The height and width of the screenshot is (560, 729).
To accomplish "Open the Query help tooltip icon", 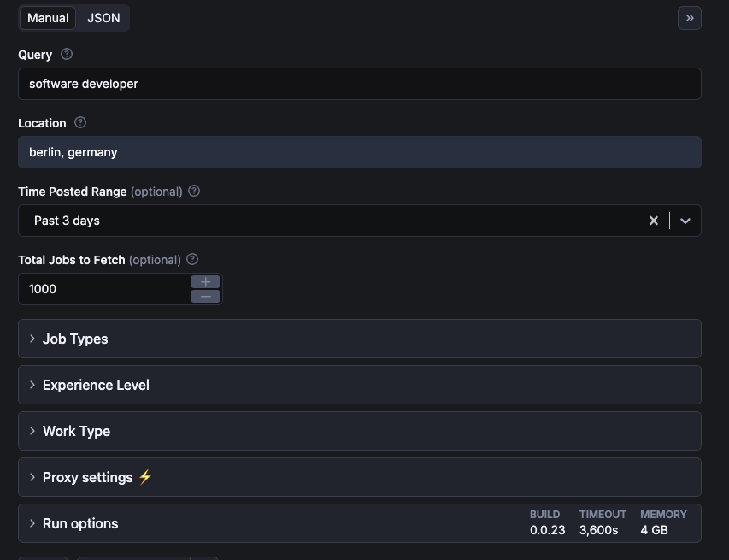I will (67, 54).
